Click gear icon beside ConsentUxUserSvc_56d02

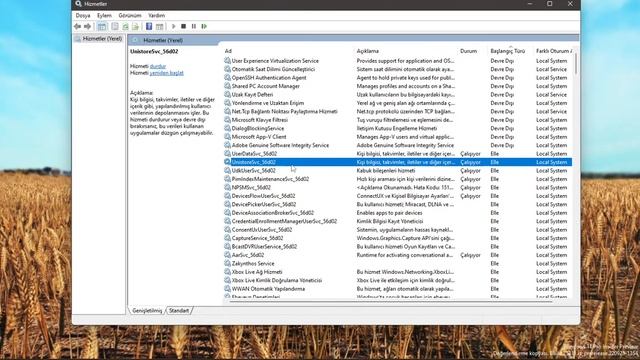coord(227,229)
